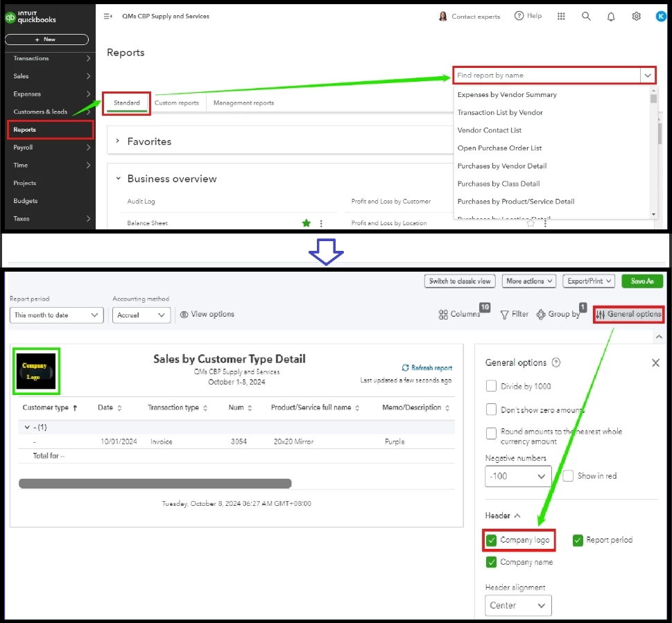672x623 pixels.
Task: Open the Header alignment Center dropdown
Action: coord(518,606)
